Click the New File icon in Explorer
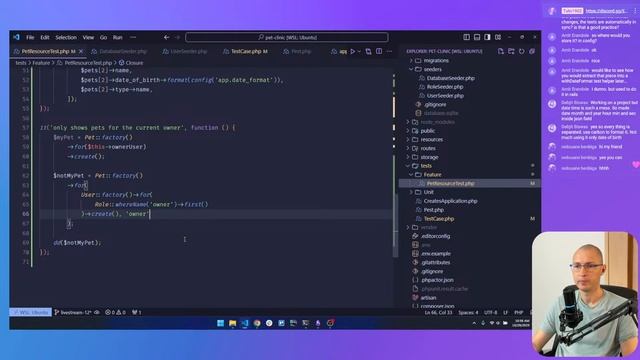This screenshot has height=360, width=640. tap(500, 51)
